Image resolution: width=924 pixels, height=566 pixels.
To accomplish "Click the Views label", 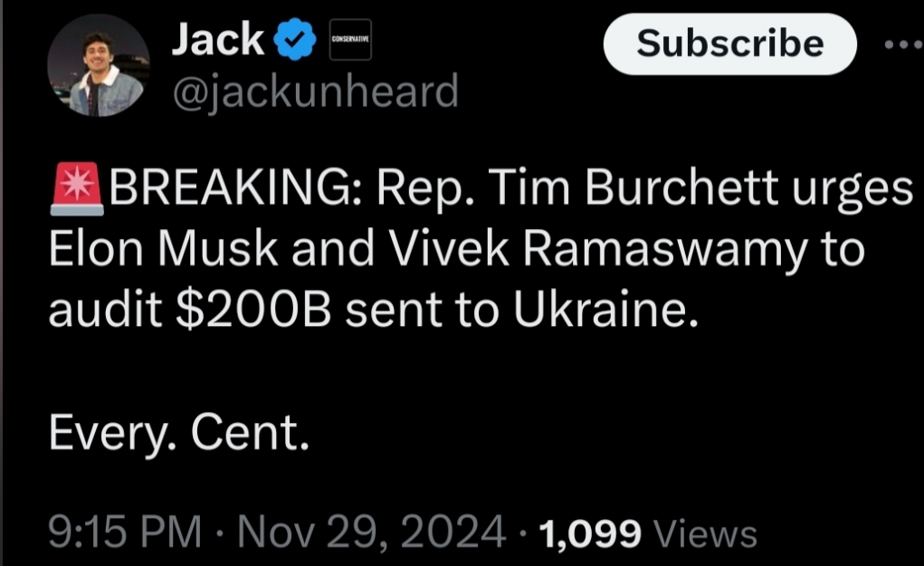I will 704,532.
